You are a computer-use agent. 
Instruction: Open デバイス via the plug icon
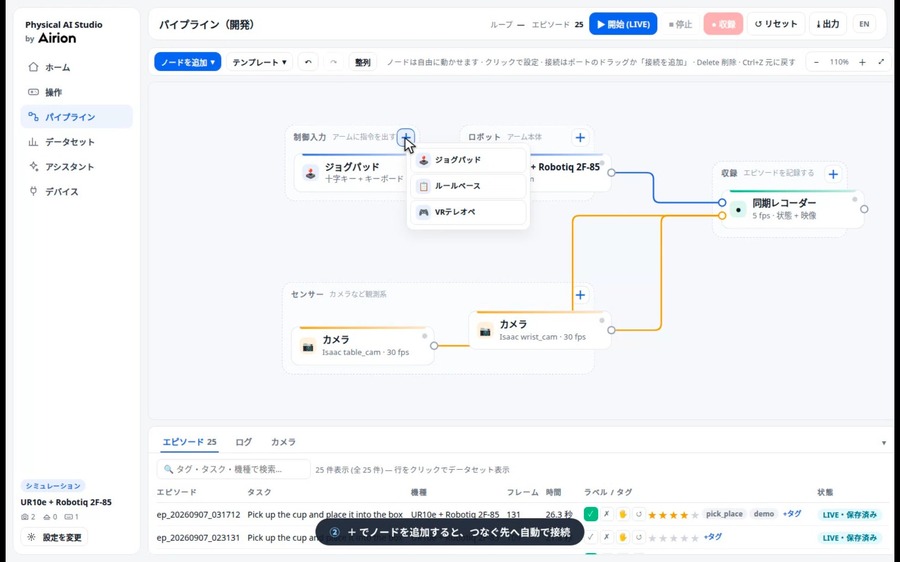click(x=33, y=191)
